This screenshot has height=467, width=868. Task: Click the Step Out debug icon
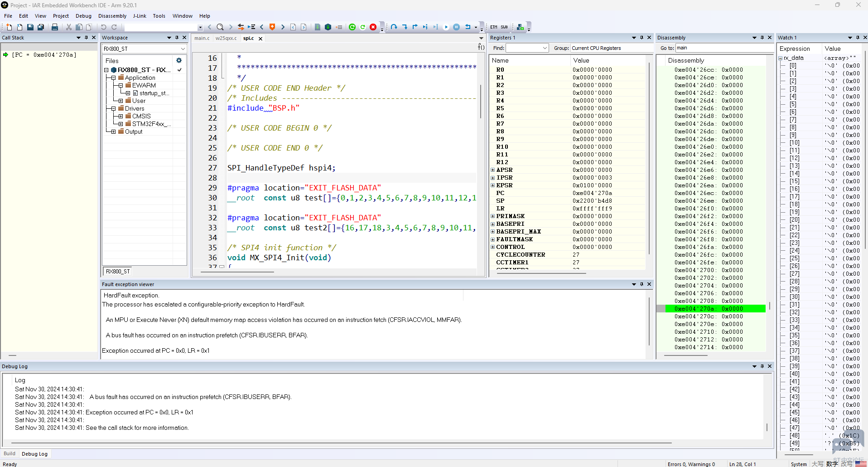click(x=415, y=27)
